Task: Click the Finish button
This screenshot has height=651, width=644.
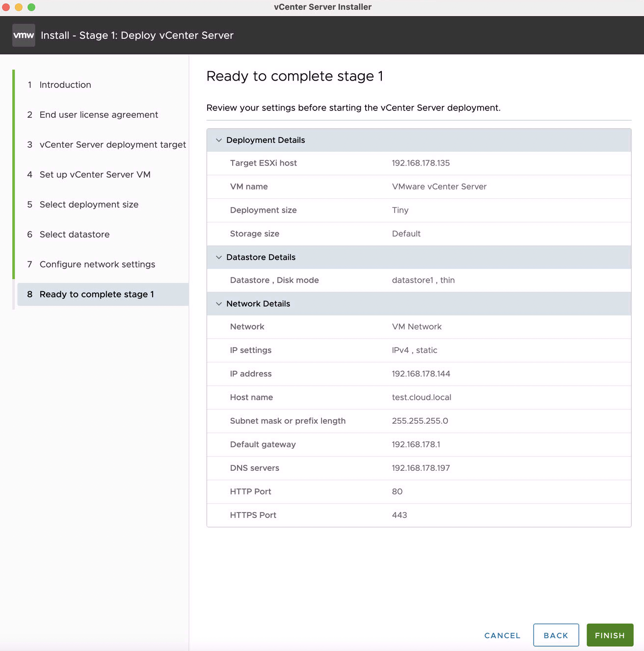Action: tap(610, 635)
